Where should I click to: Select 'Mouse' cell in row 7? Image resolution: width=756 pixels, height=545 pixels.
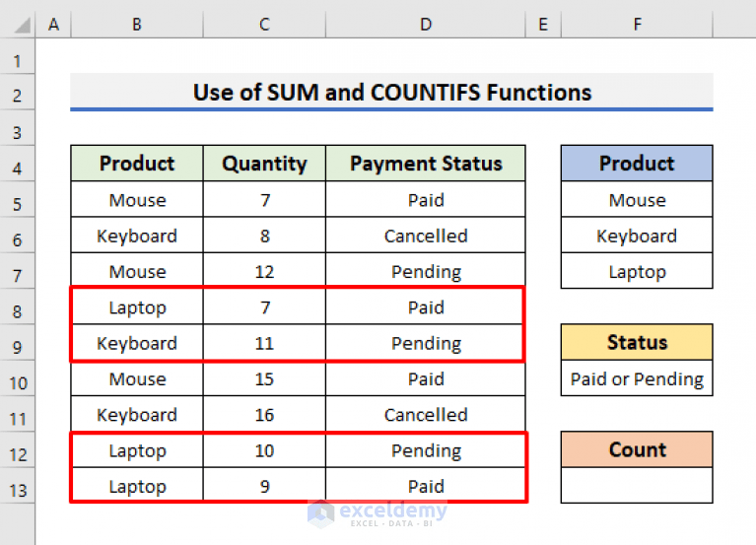pyautogui.click(x=137, y=271)
